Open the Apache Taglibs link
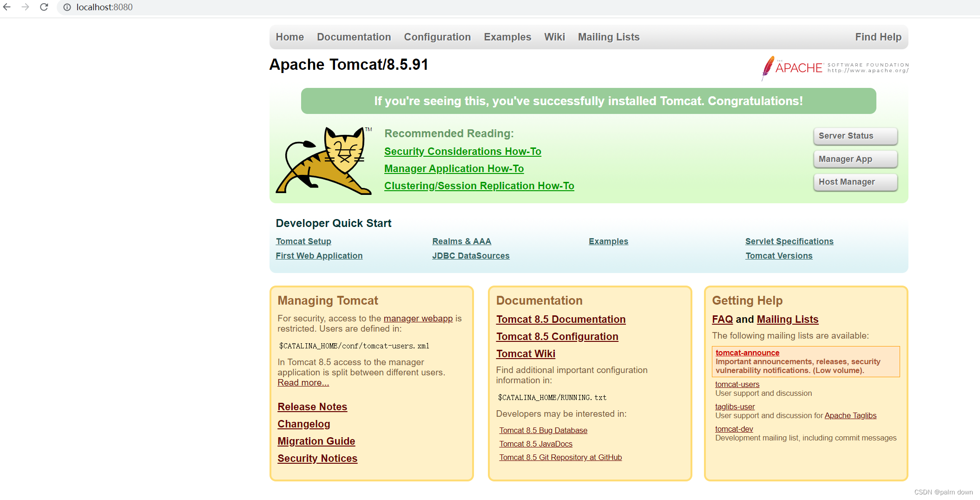Viewport: 980px width, 500px height. (850, 416)
